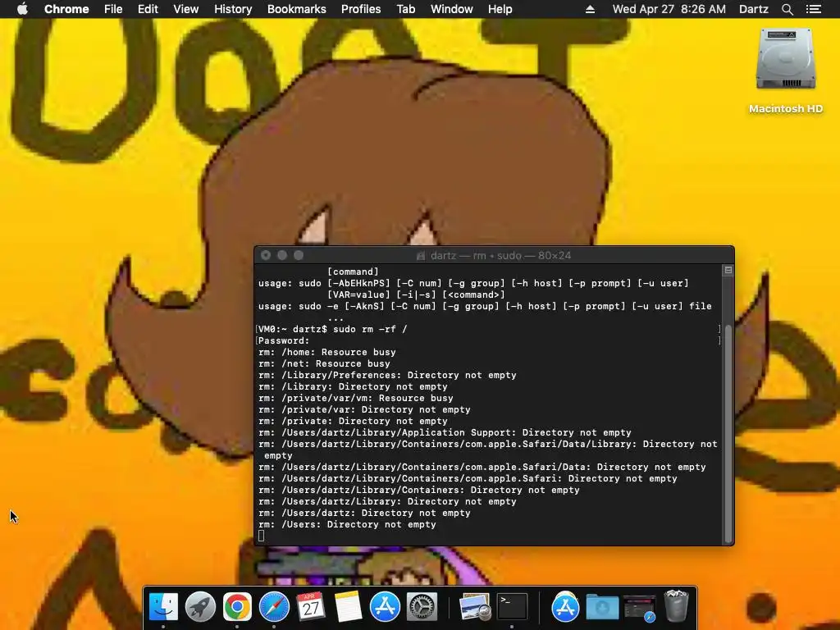
Task: Click the 'rm: /Library: Directory not empty' line
Action: (x=353, y=387)
